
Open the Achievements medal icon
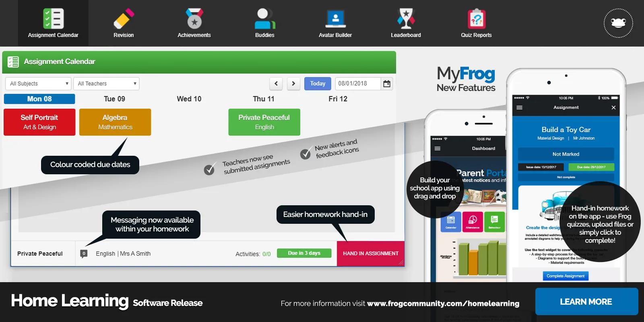pos(194,19)
